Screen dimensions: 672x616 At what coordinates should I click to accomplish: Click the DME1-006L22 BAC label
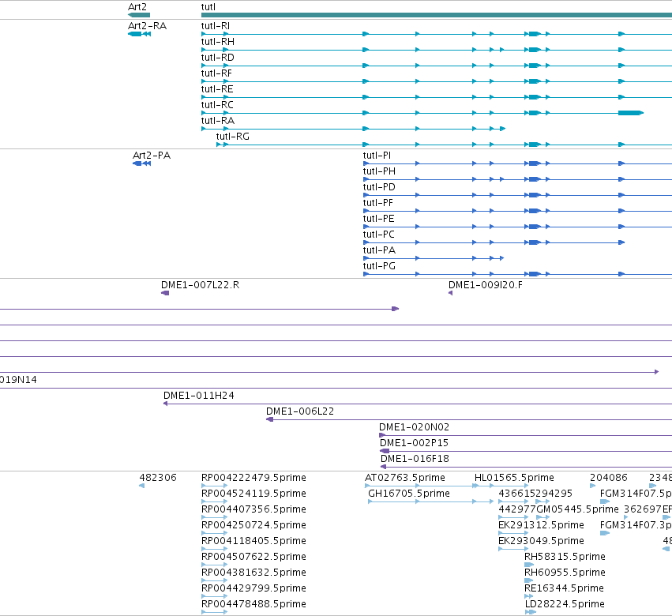[x=299, y=411]
